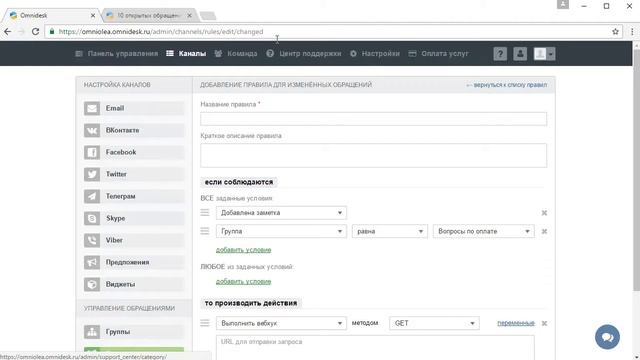
Task: Click drag handle of Выполнить вебхук row
Action: point(205,323)
